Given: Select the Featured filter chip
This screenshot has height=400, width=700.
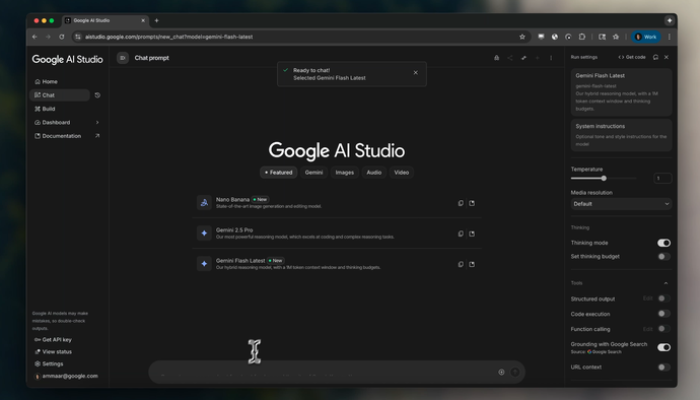Looking at the screenshot, I should [x=279, y=172].
